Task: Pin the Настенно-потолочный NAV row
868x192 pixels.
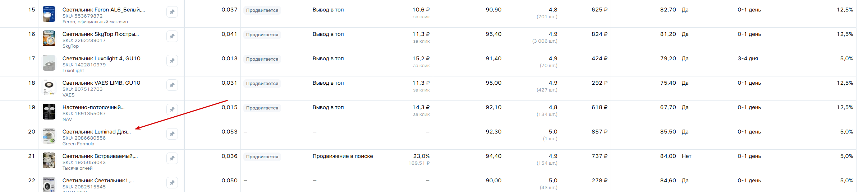Action: coord(172,109)
